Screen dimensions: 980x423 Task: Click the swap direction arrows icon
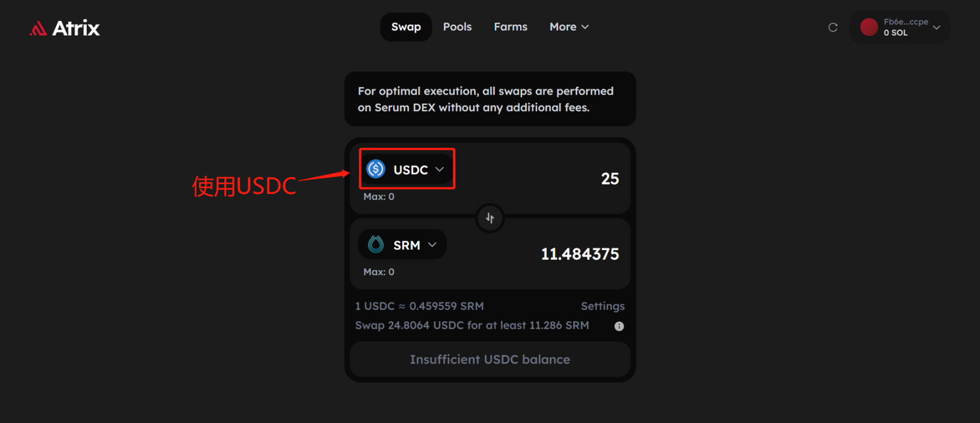[490, 218]
